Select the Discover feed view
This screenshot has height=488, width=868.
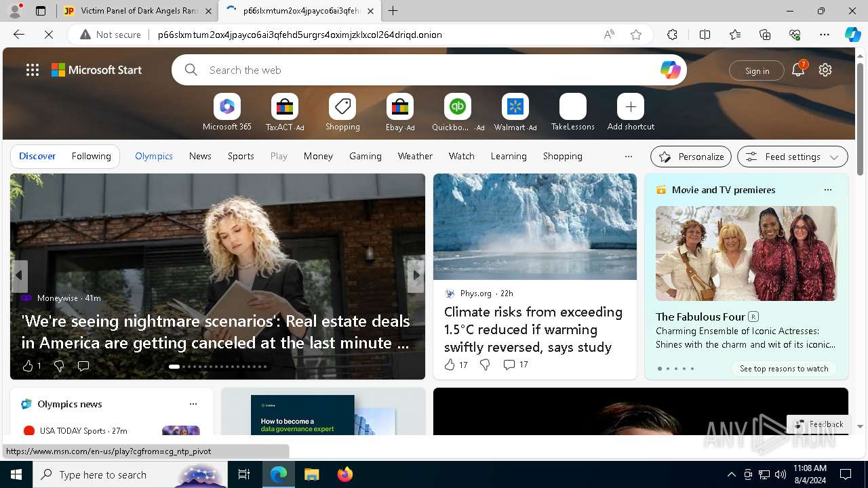(x=37, y=156)
